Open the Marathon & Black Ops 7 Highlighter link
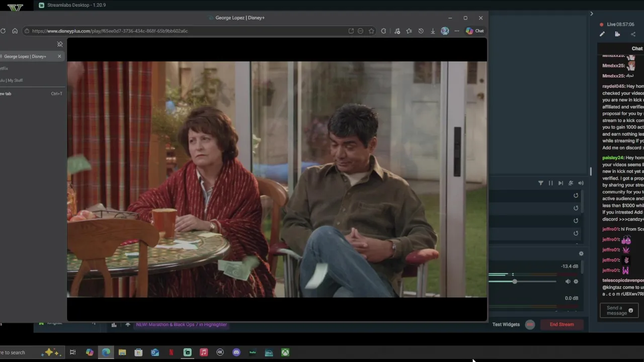The height and width of the screenshot is (362, 644). coord(182,324)
